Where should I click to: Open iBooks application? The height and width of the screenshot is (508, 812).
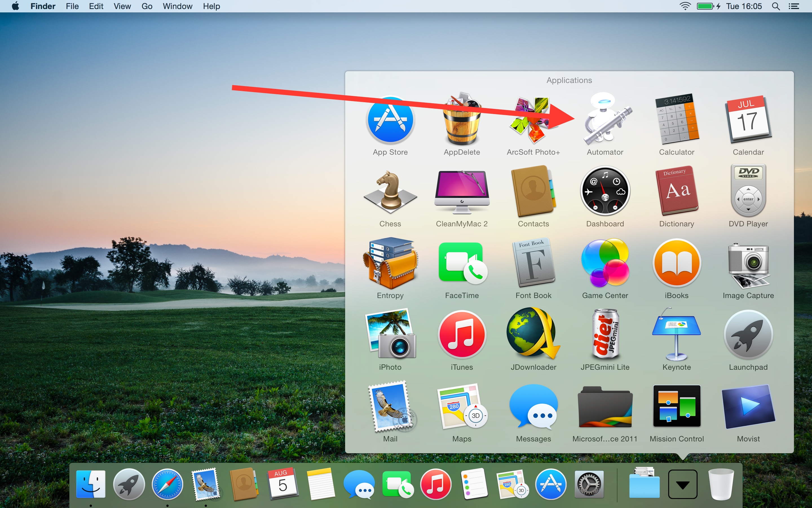pos(676,263)
